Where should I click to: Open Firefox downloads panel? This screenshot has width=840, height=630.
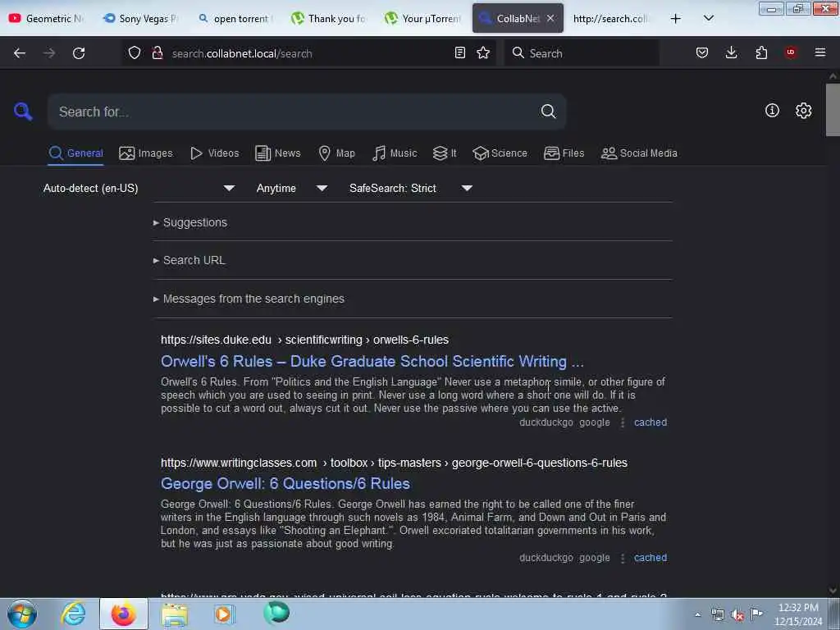pyautogui.click(x=731, y=52)
